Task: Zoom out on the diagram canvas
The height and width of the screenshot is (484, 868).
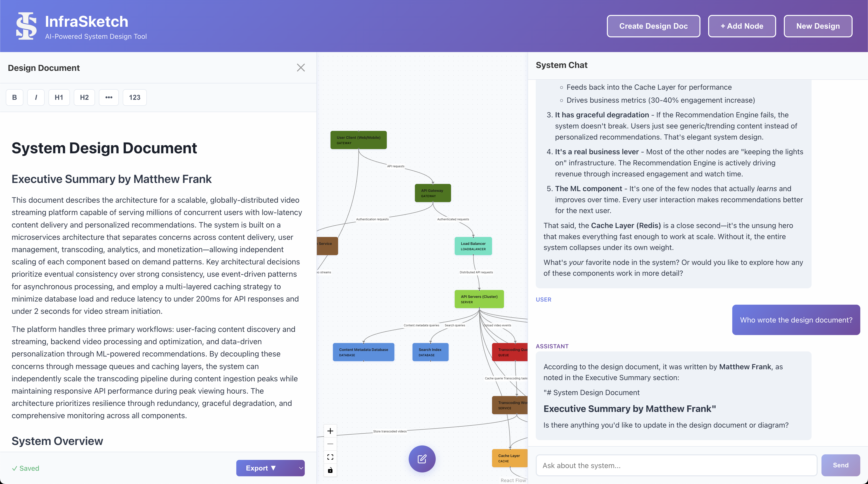Action: 330,444
